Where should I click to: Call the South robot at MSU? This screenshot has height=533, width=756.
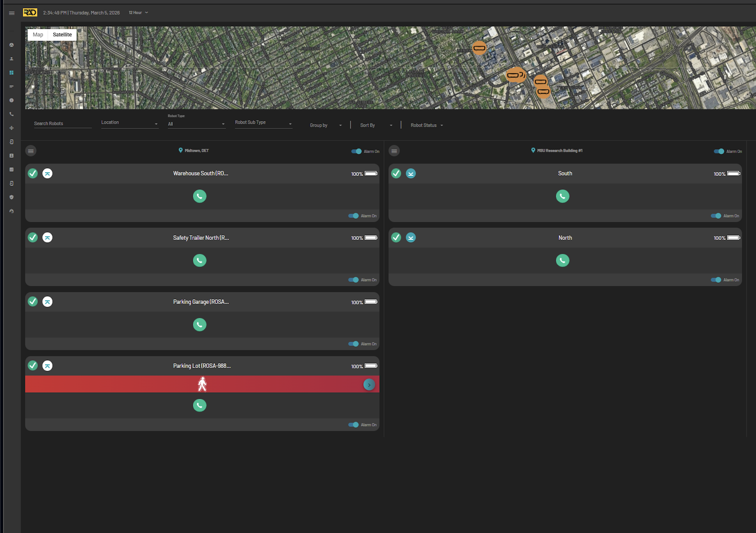coord(562,196)
